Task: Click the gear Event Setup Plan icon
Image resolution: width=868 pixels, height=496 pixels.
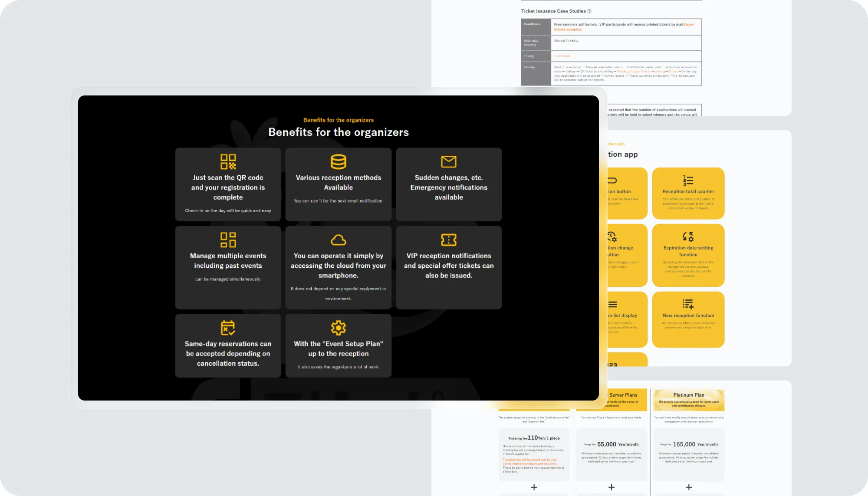Action: tap(338, 328)
